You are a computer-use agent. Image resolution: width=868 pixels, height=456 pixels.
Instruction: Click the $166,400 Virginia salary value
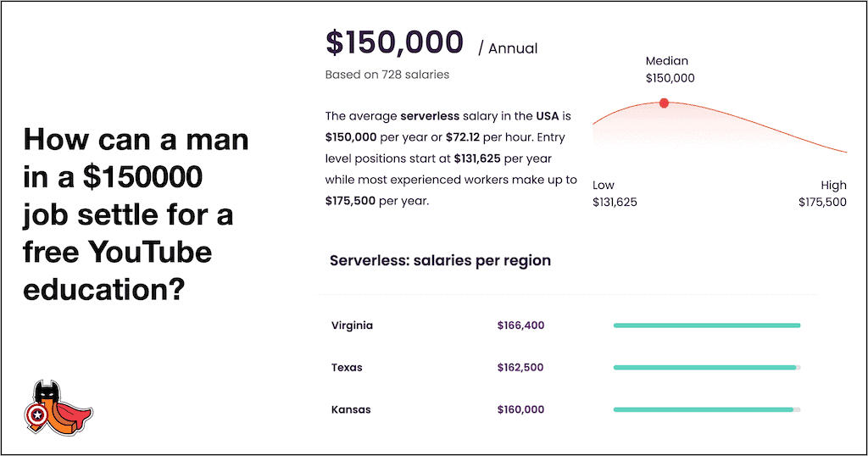520,325
